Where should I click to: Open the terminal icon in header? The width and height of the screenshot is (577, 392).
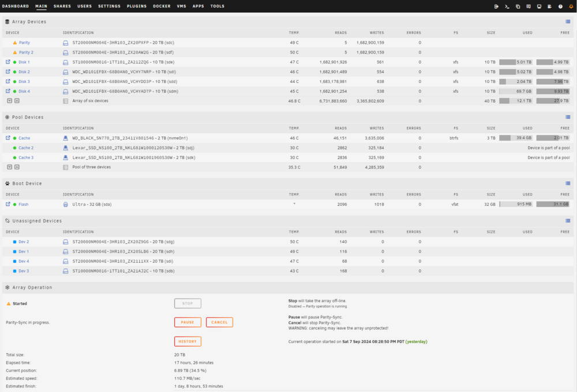coord(507,6)
